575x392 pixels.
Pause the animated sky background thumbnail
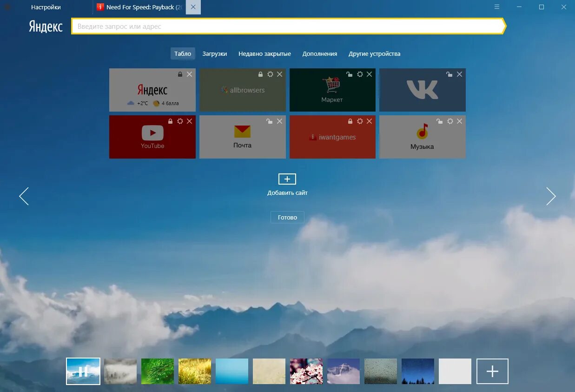83,371
